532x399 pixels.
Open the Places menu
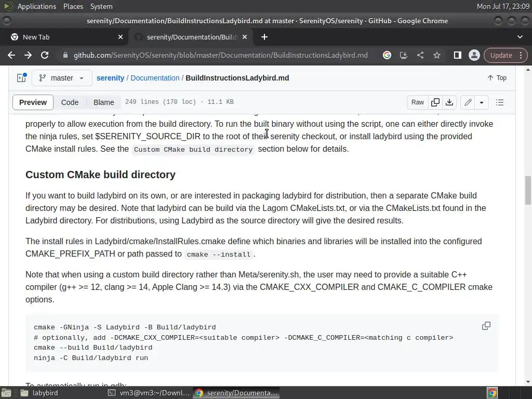(x=73, y=6)
